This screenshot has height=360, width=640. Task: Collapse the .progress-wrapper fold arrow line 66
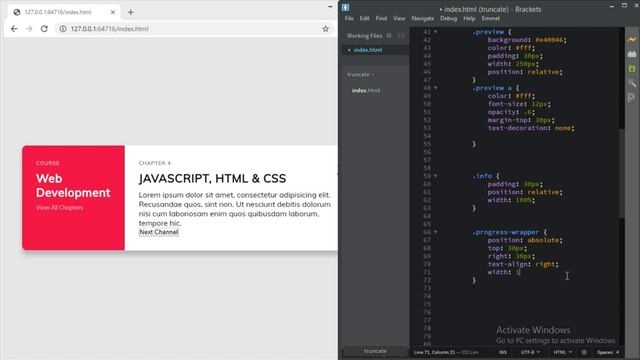[436, 232]
